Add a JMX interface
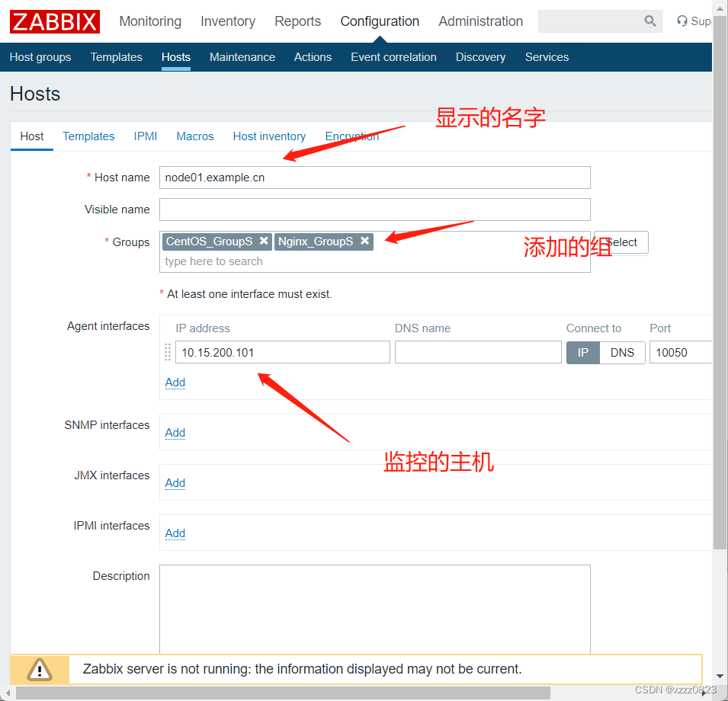The height and width of the screenshot is (701, 728). coord(175,483)
